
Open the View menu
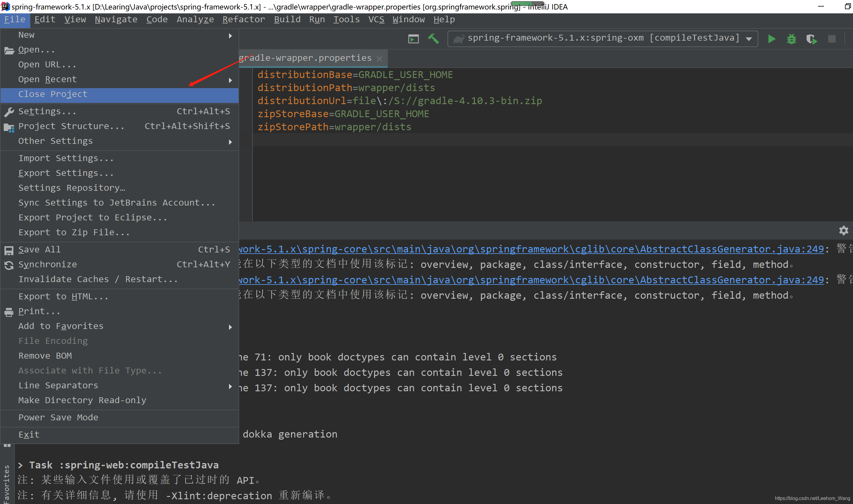pyautogui.click(x=75, y=20)
